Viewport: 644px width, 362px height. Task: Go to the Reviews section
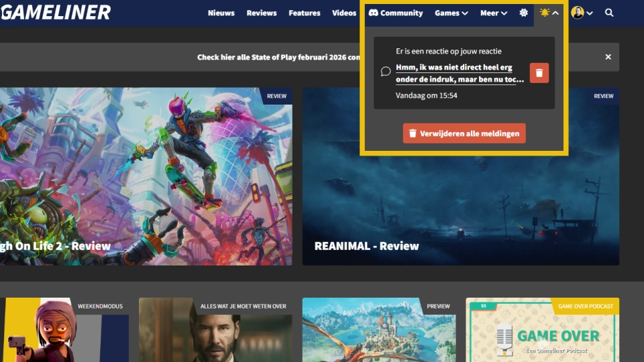point(262,13)
